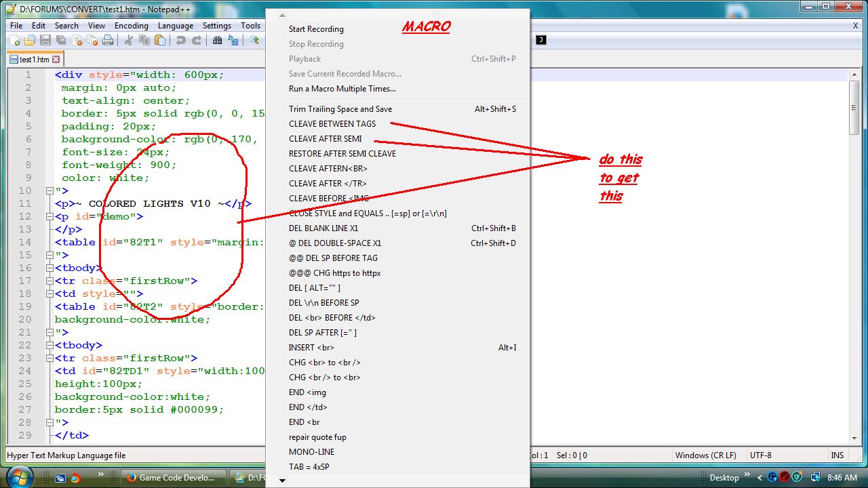Screen dimensions: 868x488
Task: Collapse the fold marker at line 21
Action: (x=50, y=332)
